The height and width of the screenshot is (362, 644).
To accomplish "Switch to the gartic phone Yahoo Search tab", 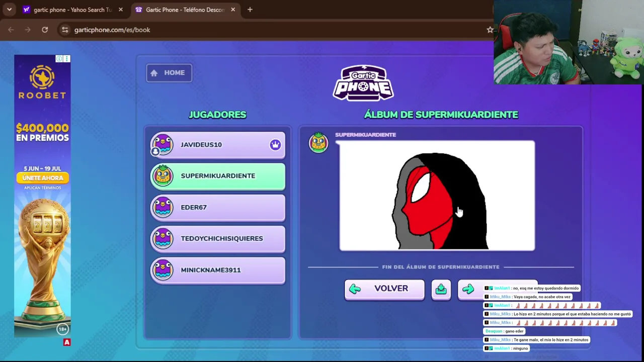I will point(72,10).
